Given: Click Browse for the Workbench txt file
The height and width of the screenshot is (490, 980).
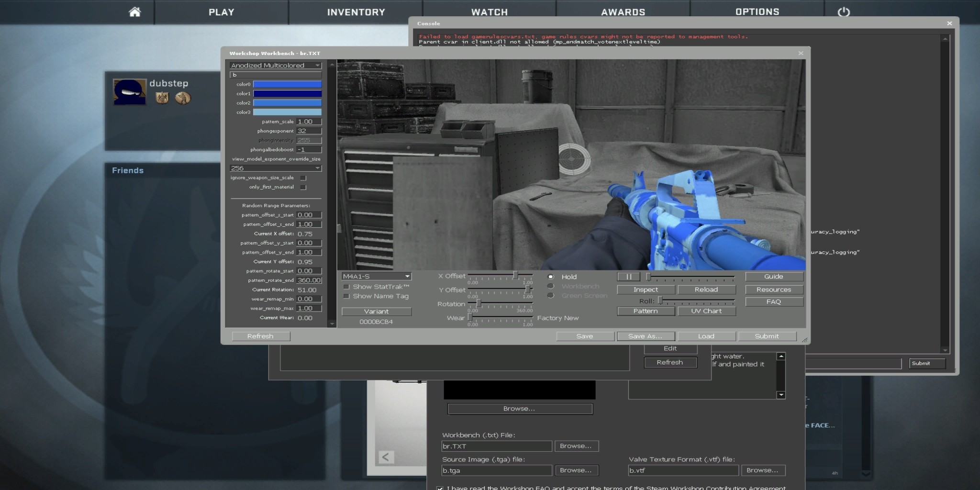Looking at the screenshot, I should tap(576, 446).
